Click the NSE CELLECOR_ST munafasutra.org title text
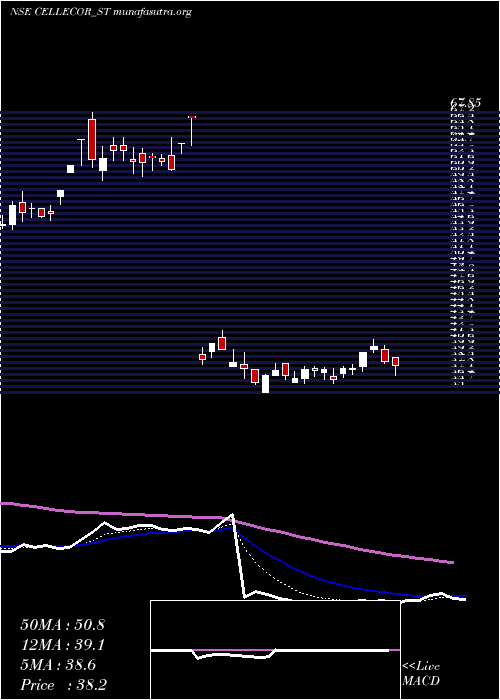Screen dimensions: 500x700 [101, 12]
